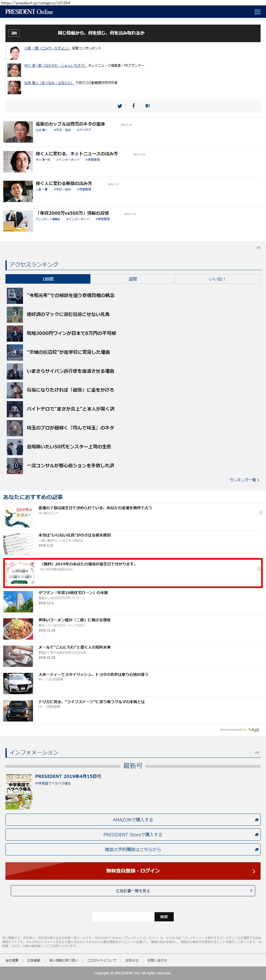
Task: Open 雑誌の予約購読はこちらから link
Action: click(x=133, y=849)
